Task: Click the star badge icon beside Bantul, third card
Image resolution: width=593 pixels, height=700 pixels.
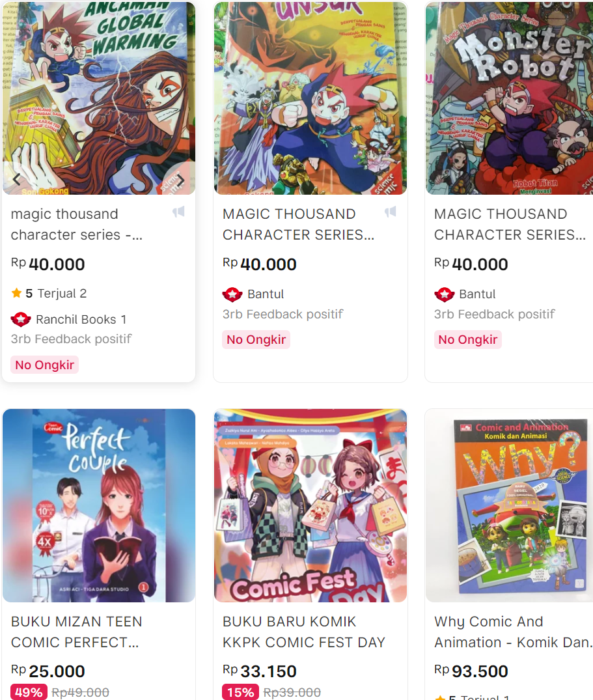Action: click(445, 294)
